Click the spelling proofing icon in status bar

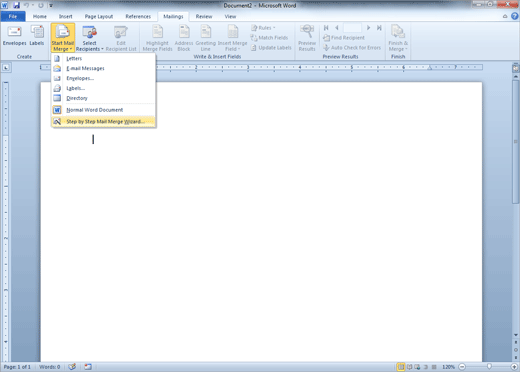click(72, 367)
